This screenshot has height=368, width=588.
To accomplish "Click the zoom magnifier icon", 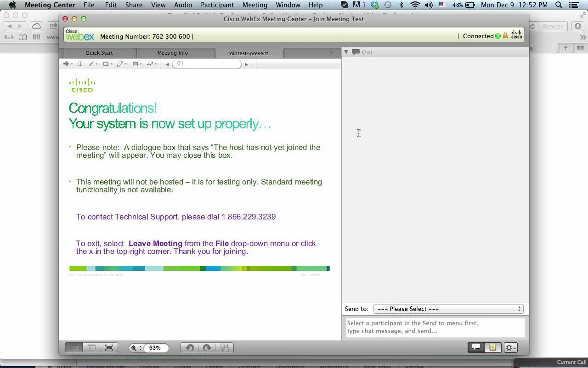I will point(134,348).
